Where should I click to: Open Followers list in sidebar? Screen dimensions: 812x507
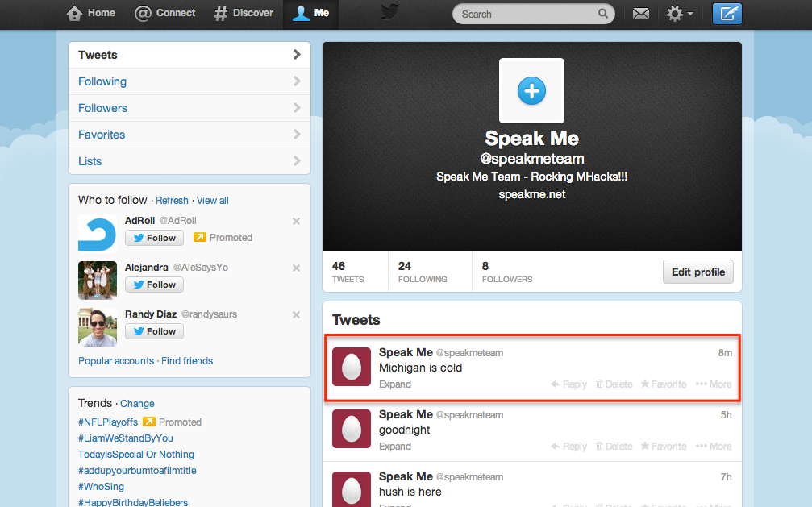click(189, 108)
